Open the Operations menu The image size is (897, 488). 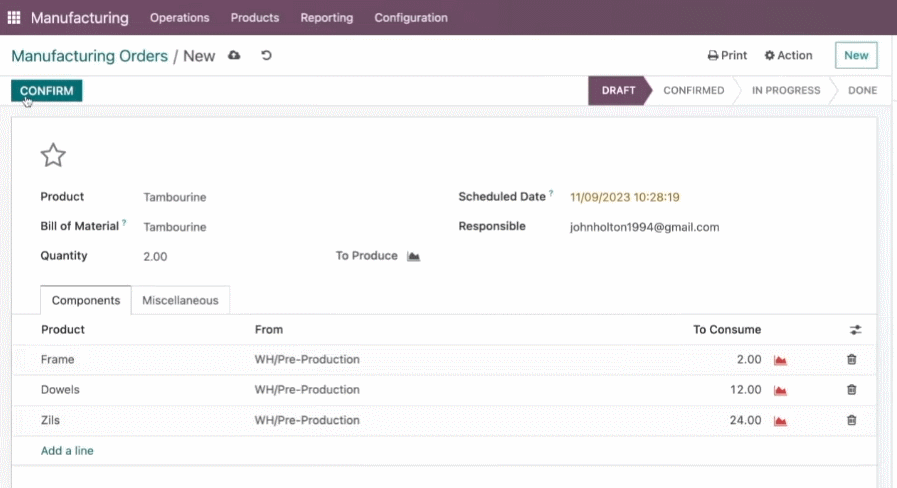pos(180,18)
